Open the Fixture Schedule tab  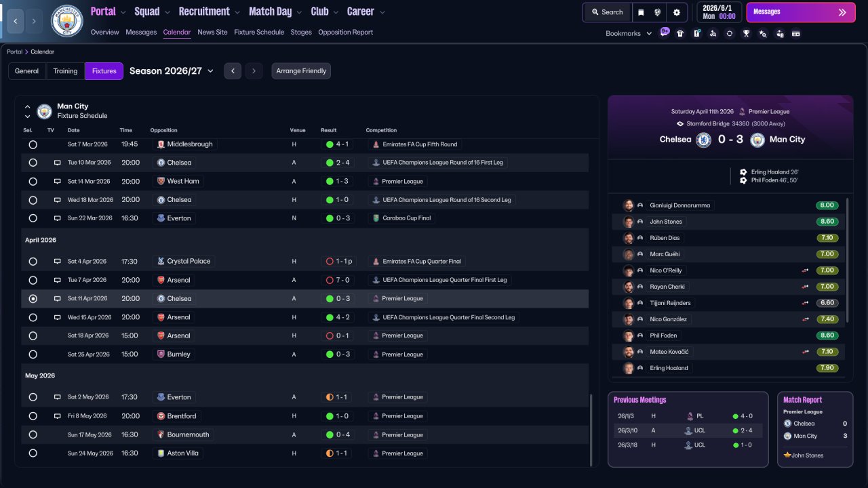coord(259,33)
